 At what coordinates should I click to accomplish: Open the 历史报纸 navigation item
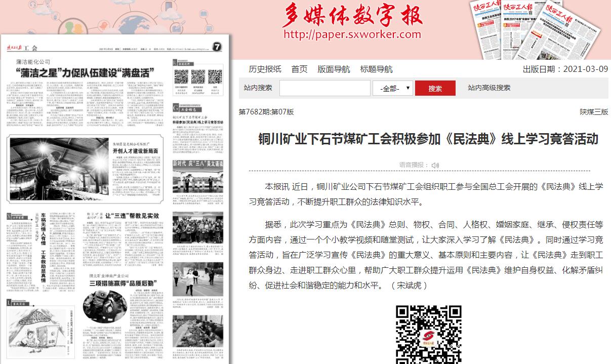tap(265, 69)
